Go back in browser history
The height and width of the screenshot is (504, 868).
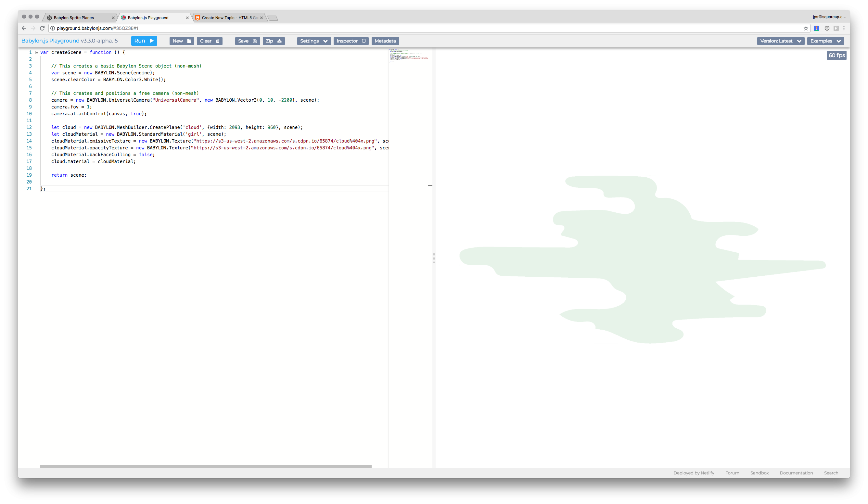[x=24, y=28]
